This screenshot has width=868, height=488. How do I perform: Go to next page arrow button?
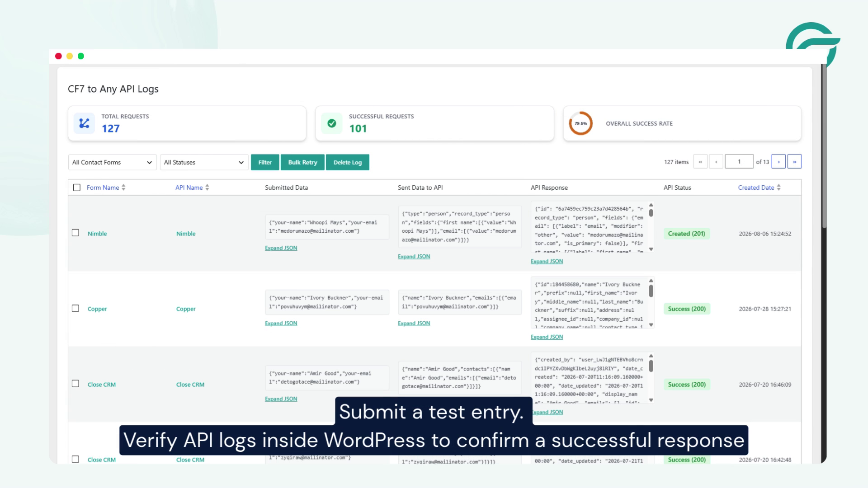click(x=778, y=162)
